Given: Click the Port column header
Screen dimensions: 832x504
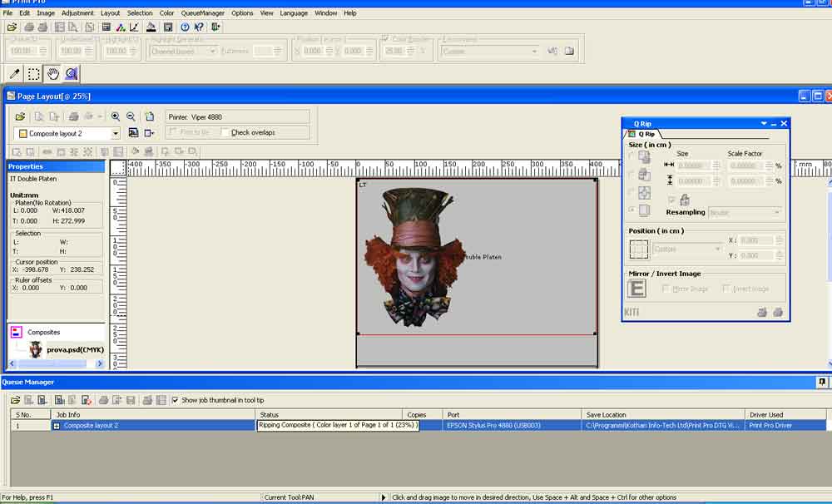Looking at the screenshot, I should (x=512, y=415).
